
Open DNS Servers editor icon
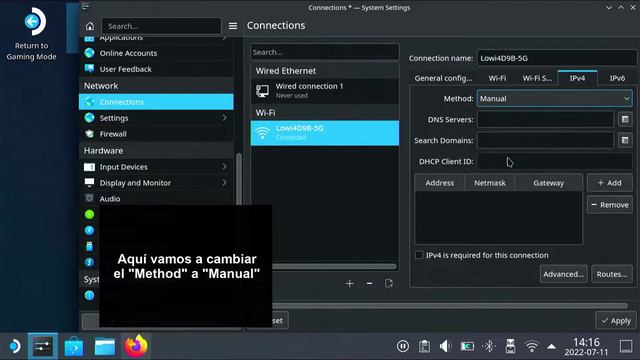(625, 120)
